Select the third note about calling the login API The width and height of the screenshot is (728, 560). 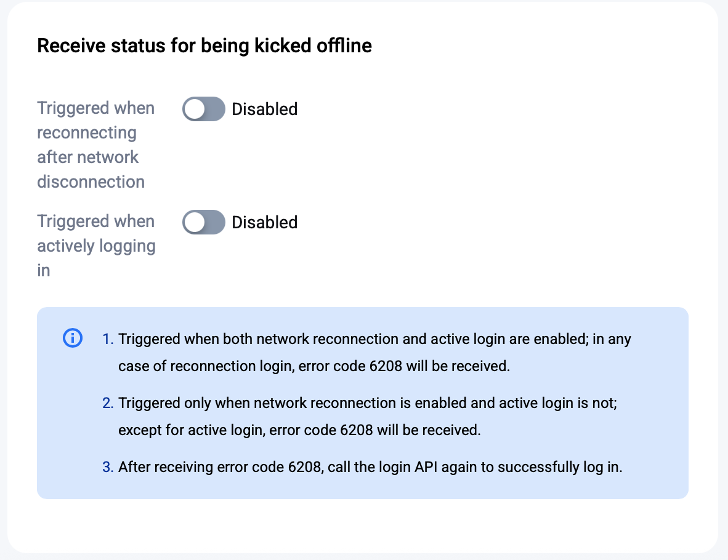point(370,467)
